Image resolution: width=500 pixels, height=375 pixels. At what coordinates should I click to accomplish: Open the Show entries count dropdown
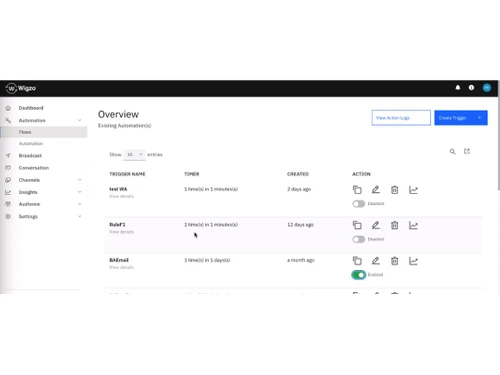click(x=134, y=155)
